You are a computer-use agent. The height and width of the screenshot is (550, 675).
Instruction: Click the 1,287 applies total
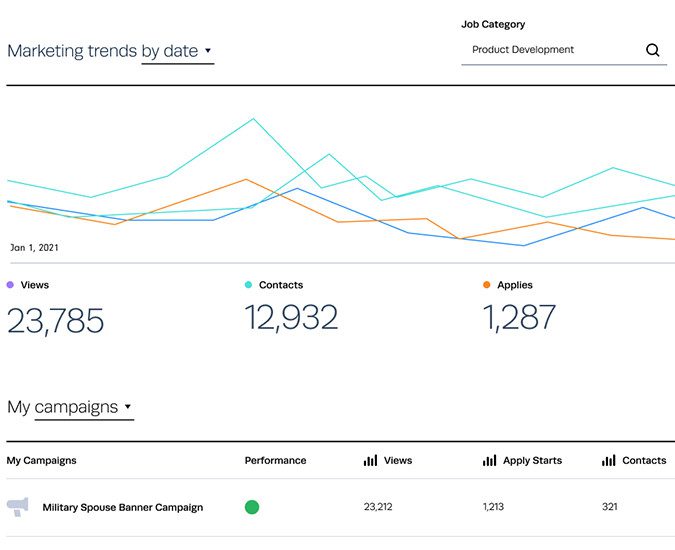[519, 318]
